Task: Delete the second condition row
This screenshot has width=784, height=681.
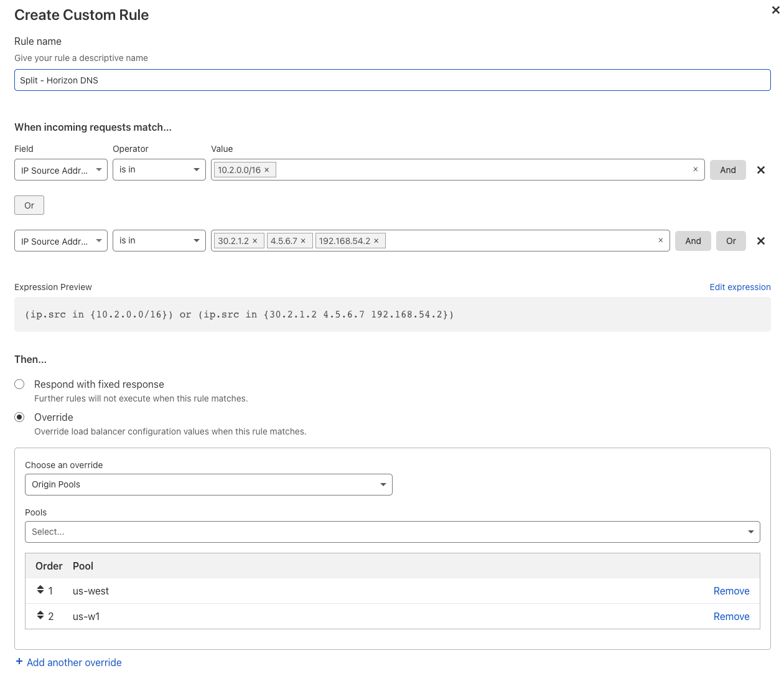Action: pyautogui.click(x=760, y=241)
